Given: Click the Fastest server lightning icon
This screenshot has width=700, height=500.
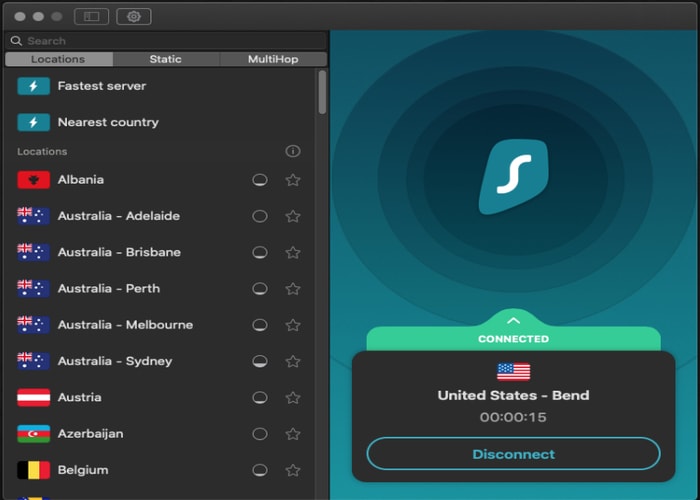Looking at the screenshot, I should 33,86.
